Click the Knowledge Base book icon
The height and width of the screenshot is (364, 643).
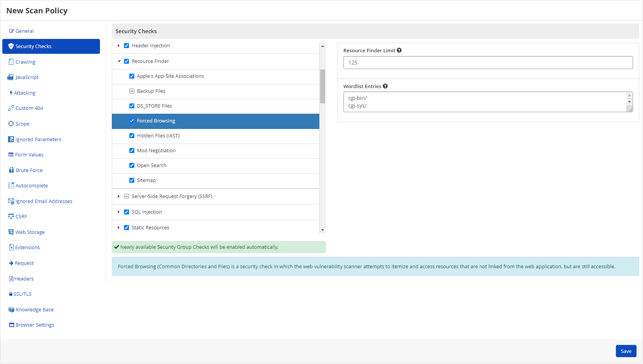tap(11, 309)
